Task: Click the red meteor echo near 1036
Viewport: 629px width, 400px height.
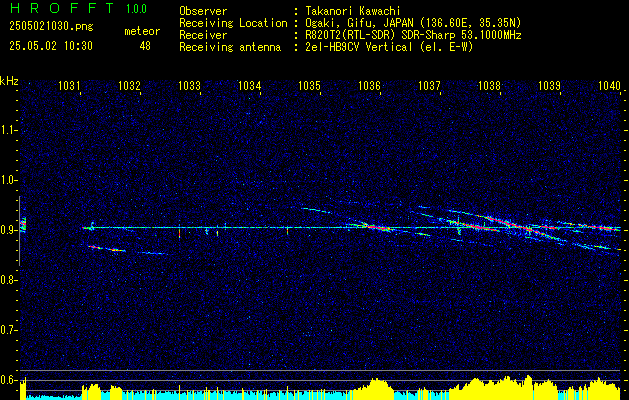Action: tap(376, 227)
